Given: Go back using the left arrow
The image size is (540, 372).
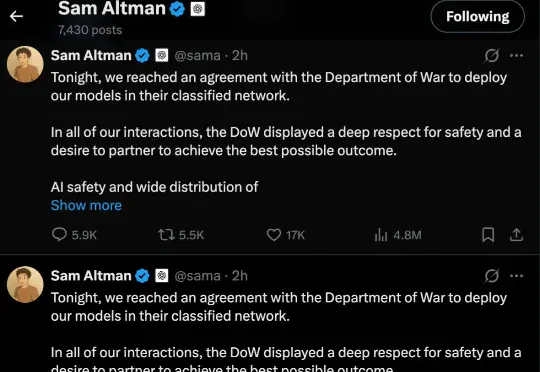Looking at the screenshot, I should tap(16, 16).
